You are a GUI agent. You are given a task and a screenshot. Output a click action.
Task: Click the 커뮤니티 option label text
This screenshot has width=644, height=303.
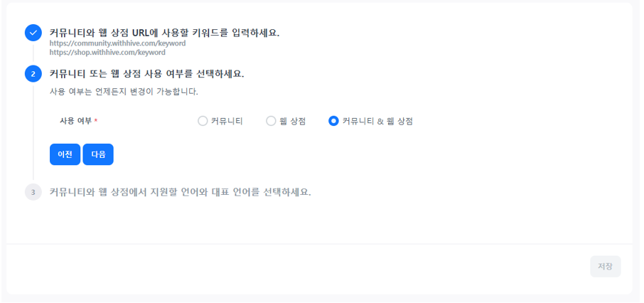pyautogui.click(x=227, y=121)
